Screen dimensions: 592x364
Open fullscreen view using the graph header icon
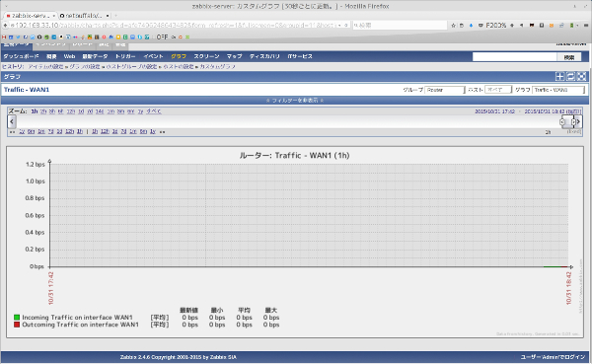(x=582, y=77)
